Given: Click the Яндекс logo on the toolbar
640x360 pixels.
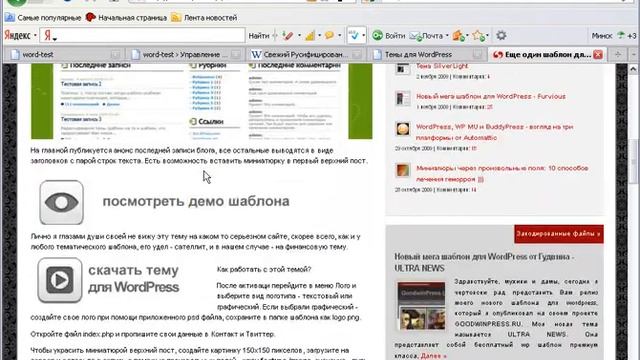Looking at the screenshot, I should [18, 36].
